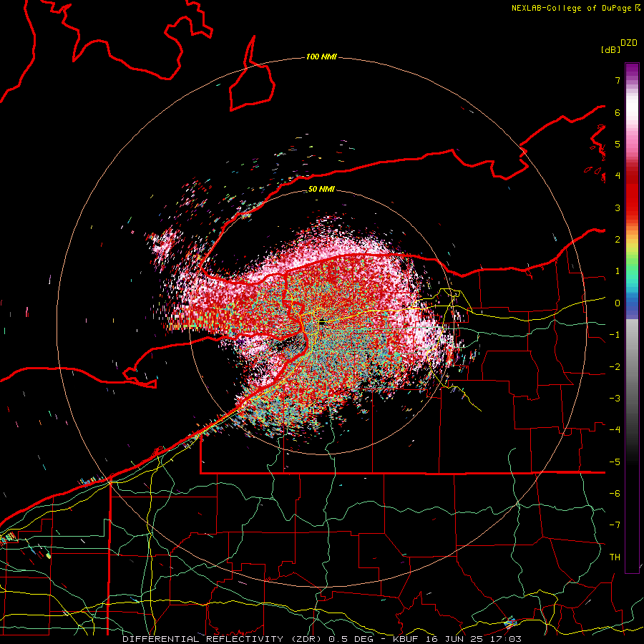Select the -1 dB scale tick label

[x=615, y=335]
